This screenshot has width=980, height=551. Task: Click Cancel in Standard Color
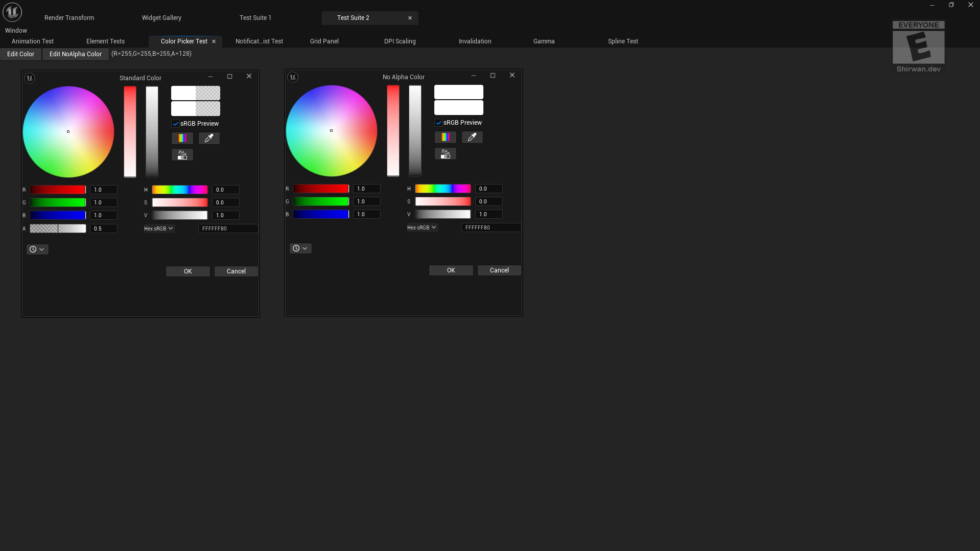click(x=236, y=271)
